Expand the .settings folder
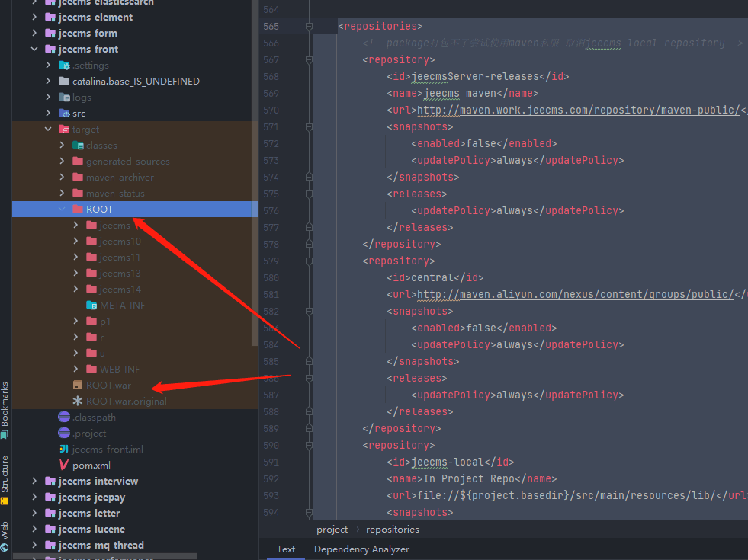The height and width of the screenshot is (560, 748). click(x=48, y=65)
